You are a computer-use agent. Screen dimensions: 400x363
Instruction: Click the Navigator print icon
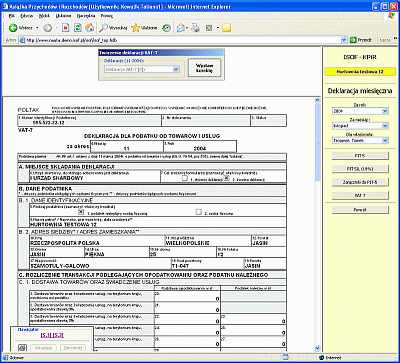[x=22, y=348]
